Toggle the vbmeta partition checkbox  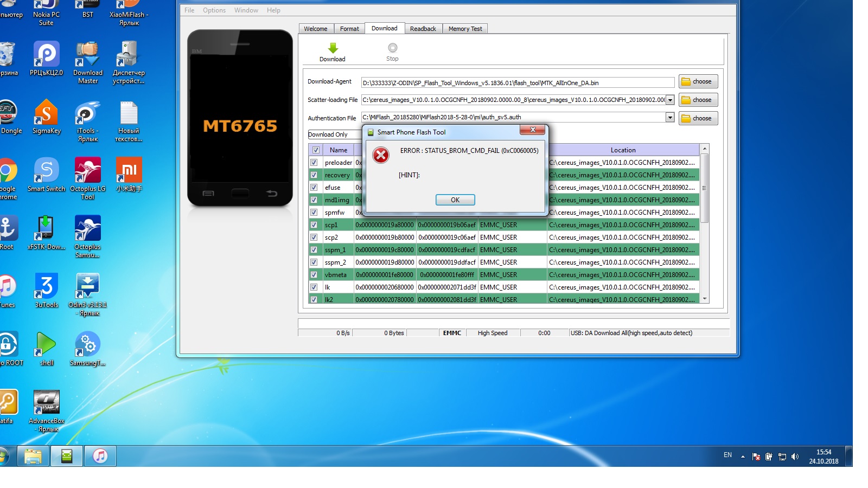pyautogui.click(x=314, y=275)
